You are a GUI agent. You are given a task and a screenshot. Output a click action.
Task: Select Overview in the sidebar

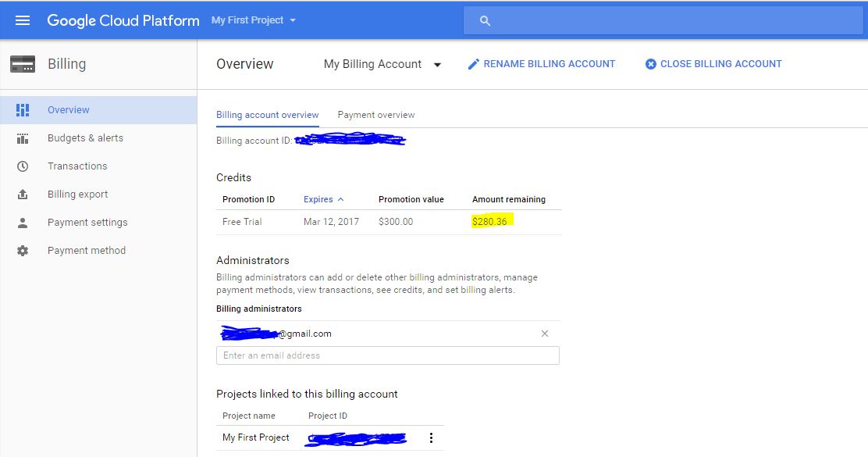[x=98, y=109]
